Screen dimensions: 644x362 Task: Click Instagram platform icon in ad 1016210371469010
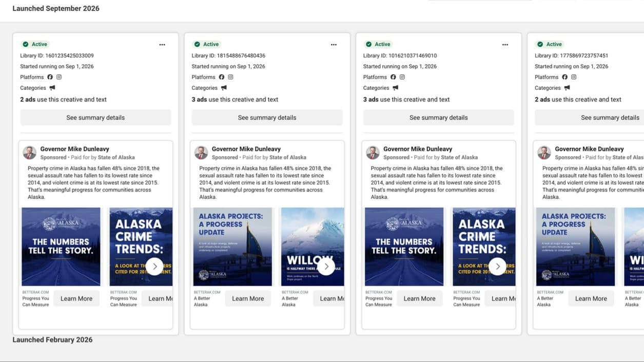(x=402, y=77)
